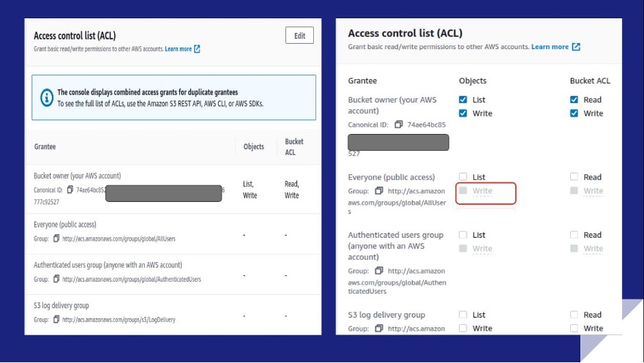
Task: Copy AuthenticatedUsers group URL in edit panel
Action: [x=379, y=270]
